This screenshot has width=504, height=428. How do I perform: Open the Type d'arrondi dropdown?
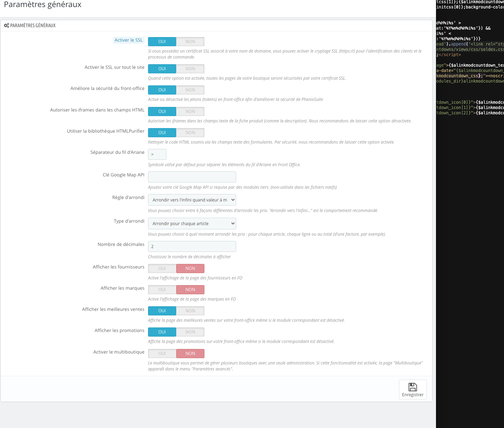(192, 223)
